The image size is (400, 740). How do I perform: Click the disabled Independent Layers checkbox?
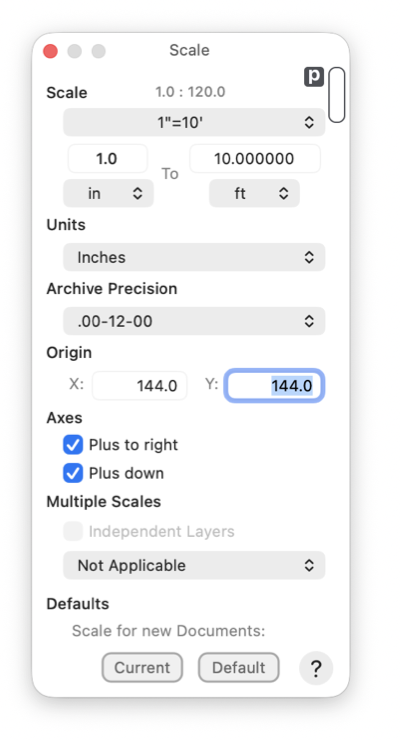[73, 531]
